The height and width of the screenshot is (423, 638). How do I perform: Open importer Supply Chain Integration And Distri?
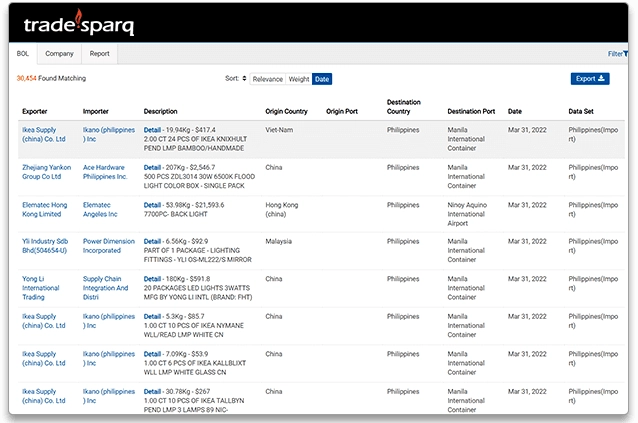click(x=105, y=288)
